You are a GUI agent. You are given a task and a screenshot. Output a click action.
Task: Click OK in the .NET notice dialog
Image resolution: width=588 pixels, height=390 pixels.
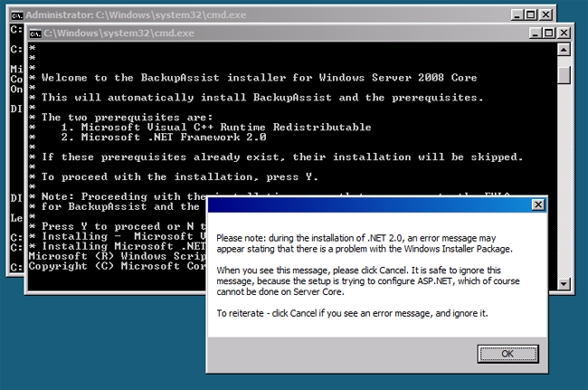pos(507,354)
